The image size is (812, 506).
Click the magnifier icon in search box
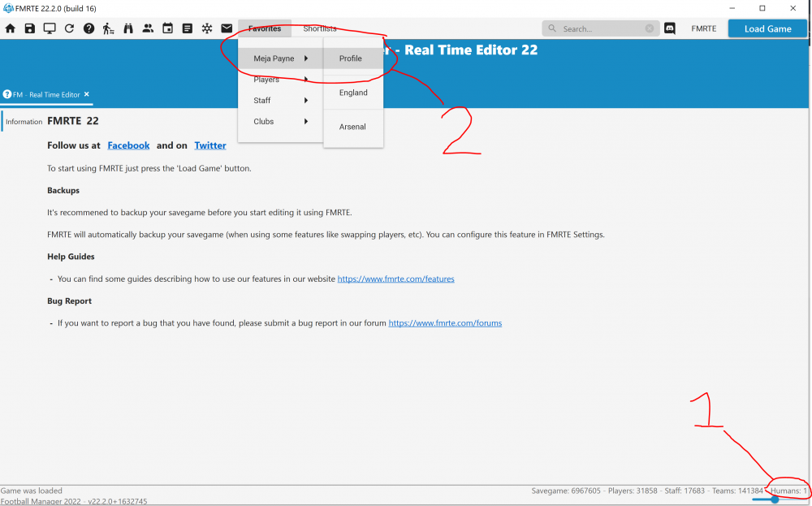(552, 28)
